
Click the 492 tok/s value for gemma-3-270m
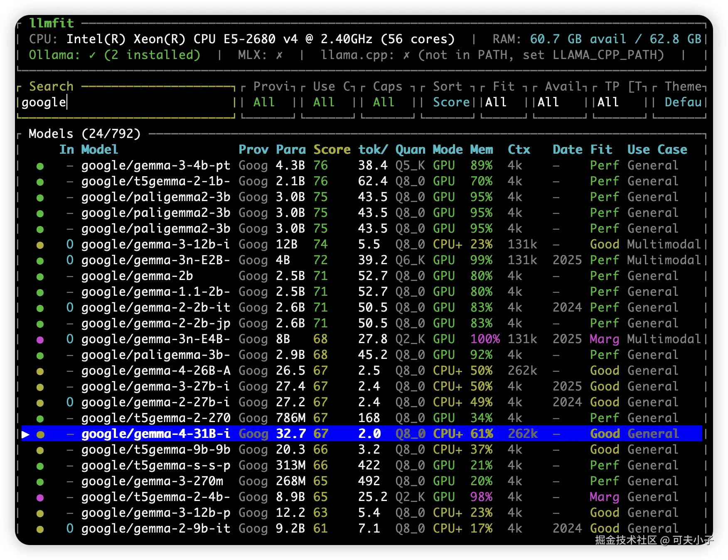click(x=369, y=481)
